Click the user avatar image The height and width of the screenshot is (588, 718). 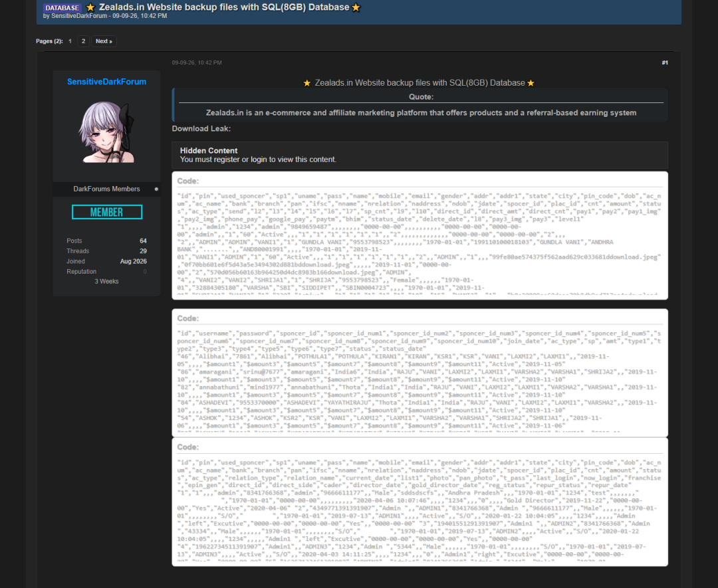[x=106, y=132]
